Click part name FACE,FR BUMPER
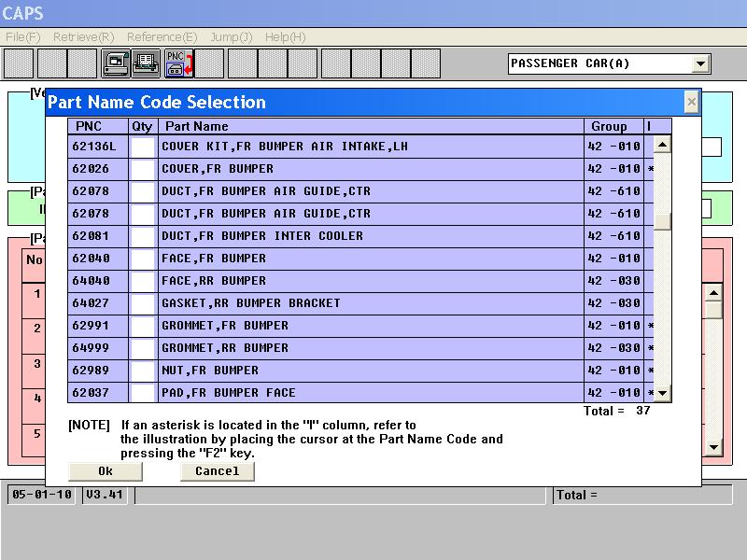This screenshot has width=747, height=560. 214,259
